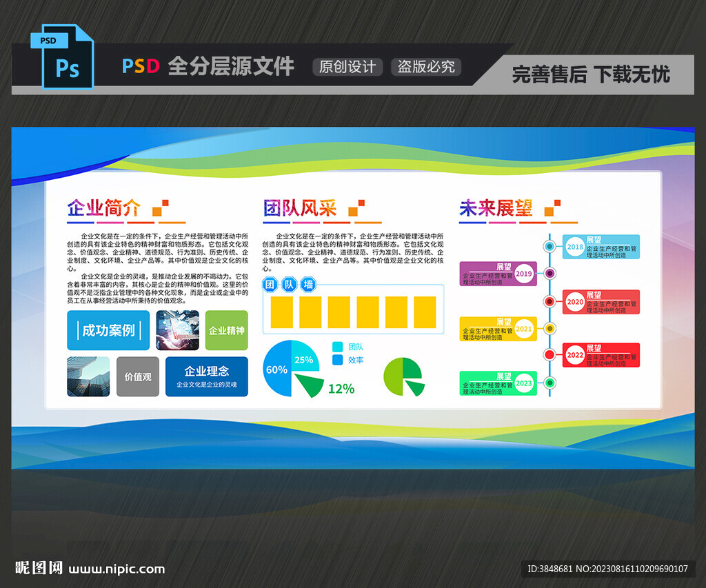Click the 完善售后 下载无忧 banner text
This screenshot has width=706, height=588.
pos(591,74)
